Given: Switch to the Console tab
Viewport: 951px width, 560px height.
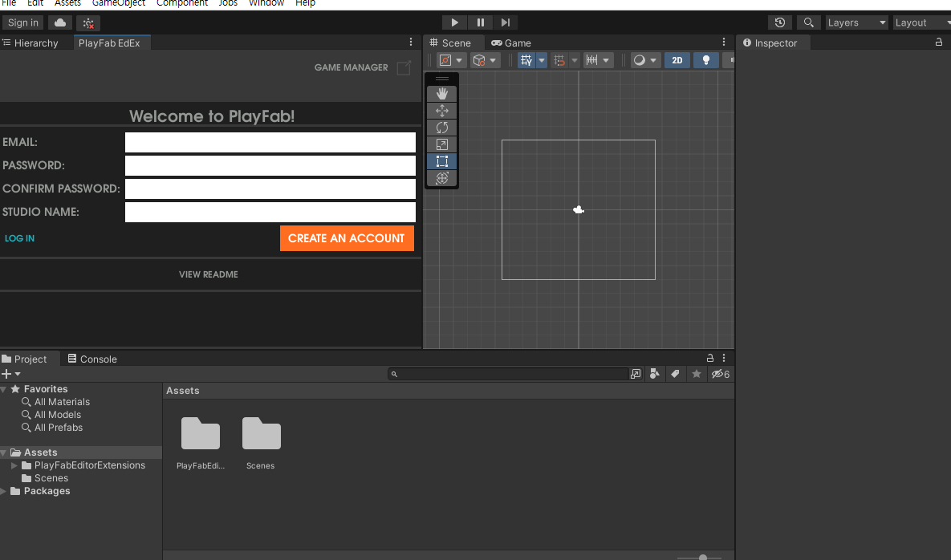Looking at the screenshot, I should 92,359.
